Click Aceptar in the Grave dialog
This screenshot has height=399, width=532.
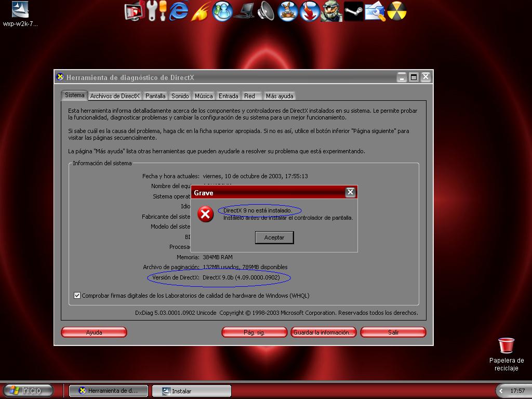click(274, 237)
